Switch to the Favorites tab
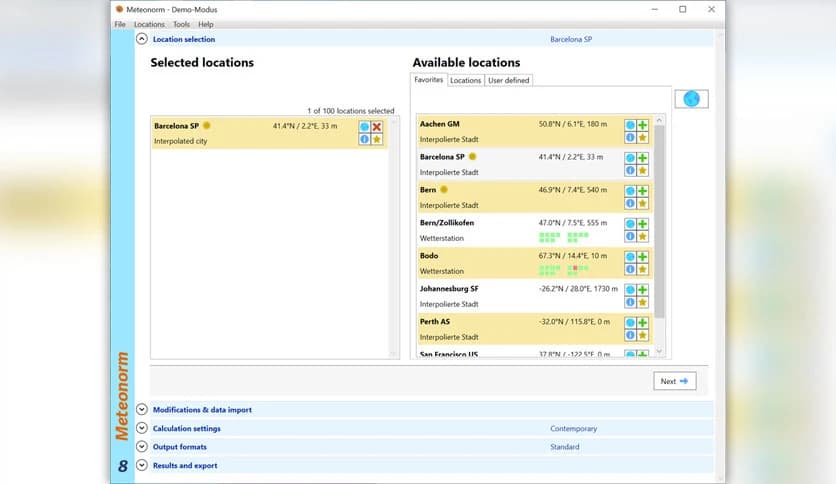This screenshot has height=484, width=836. [x=429, y=80]
